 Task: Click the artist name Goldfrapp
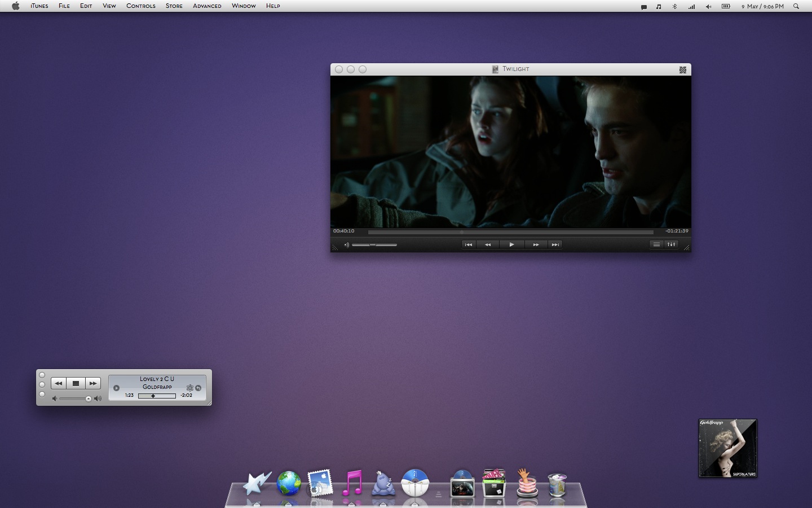tap(157, 387)
